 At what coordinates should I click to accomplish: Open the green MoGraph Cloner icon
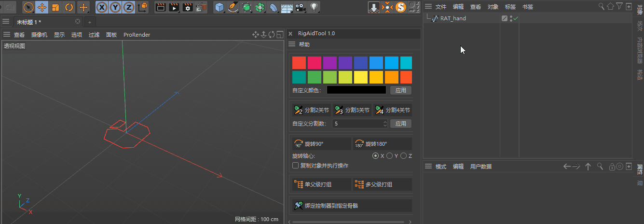coord(260,7)
